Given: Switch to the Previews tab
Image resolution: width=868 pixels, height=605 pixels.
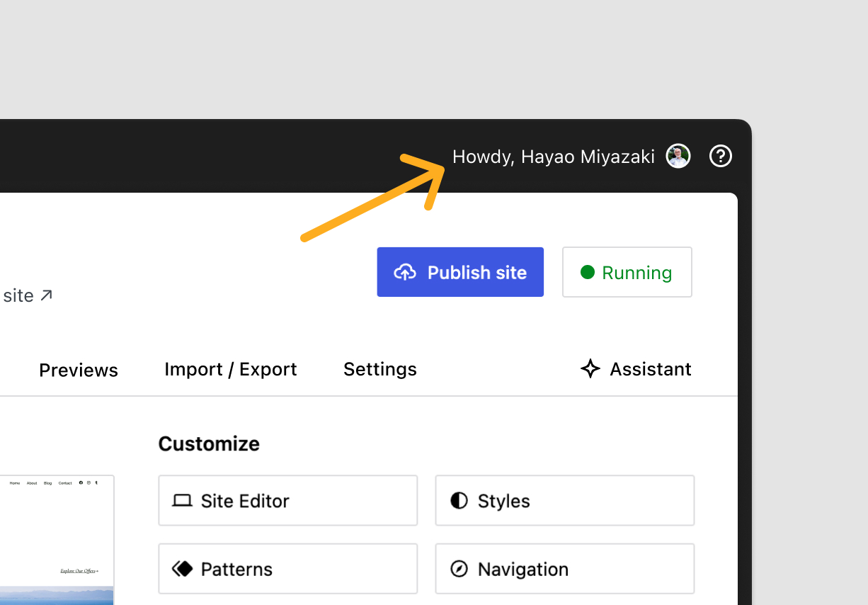Looking at the screenshot, I should [x=79, y=370].
